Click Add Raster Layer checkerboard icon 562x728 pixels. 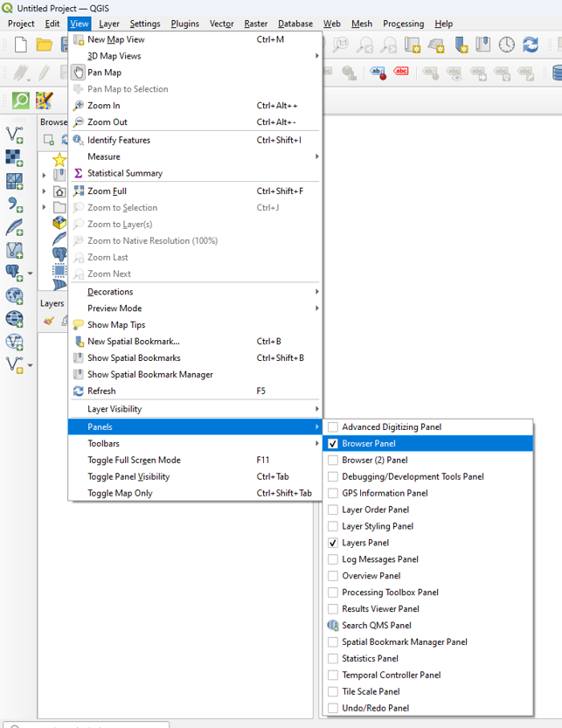14,158
